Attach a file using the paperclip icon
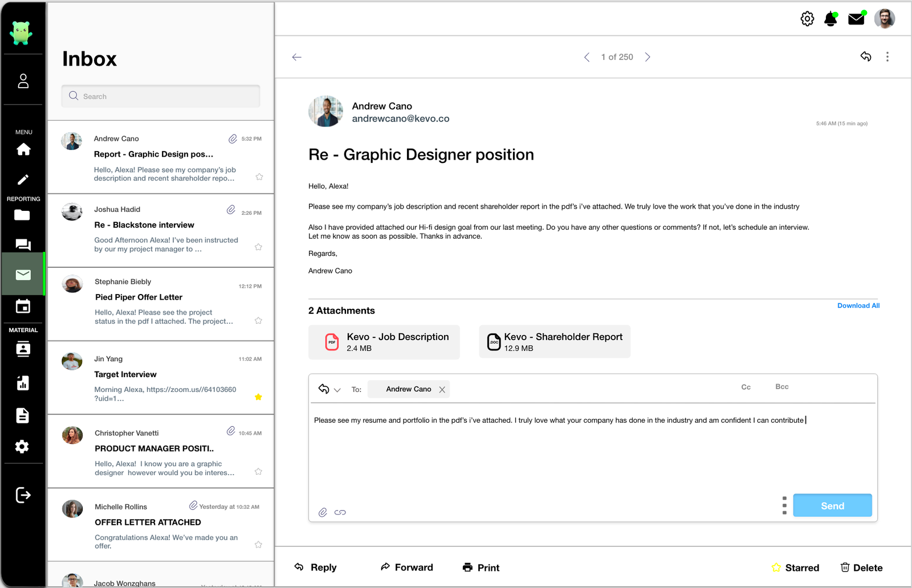 pyautogui.click(x=322, y=512)
